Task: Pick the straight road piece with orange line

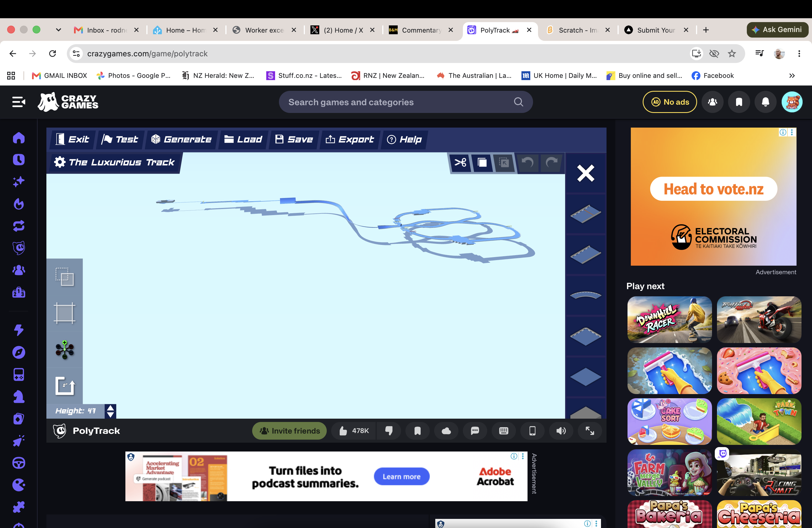Action: [x=586, y=214]
